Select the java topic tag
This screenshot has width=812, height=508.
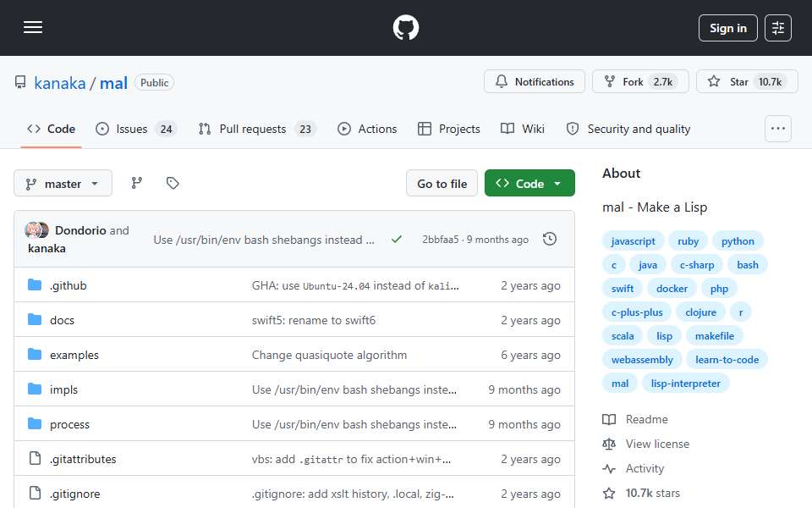point(647,265)
